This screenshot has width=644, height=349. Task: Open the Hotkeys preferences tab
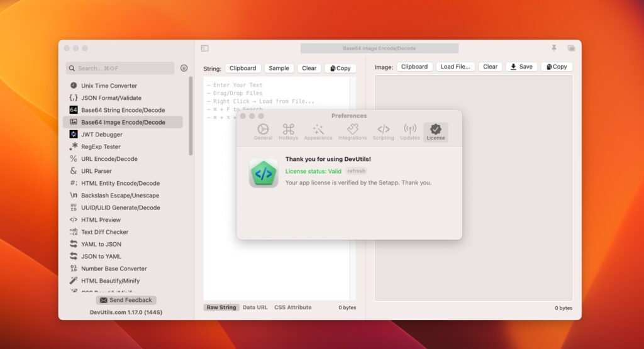click(x=288, y=132)
